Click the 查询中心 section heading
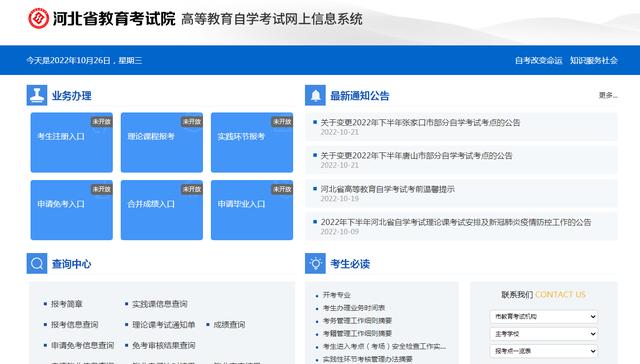The image size is (640, 364). [71, 264]
